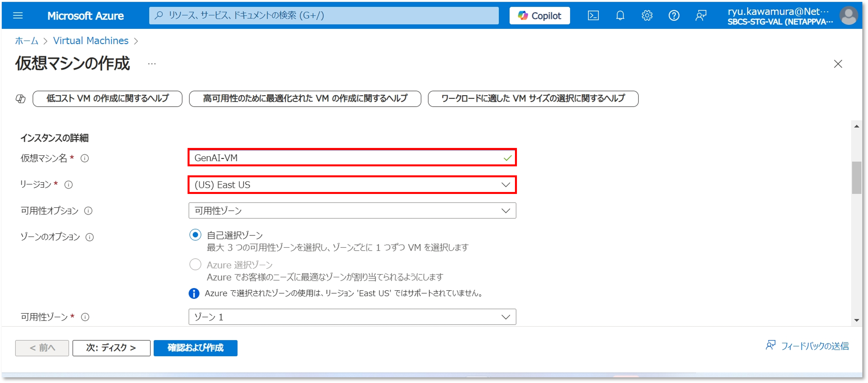Click the feedback icon in top bar

[x=701, y=15]
